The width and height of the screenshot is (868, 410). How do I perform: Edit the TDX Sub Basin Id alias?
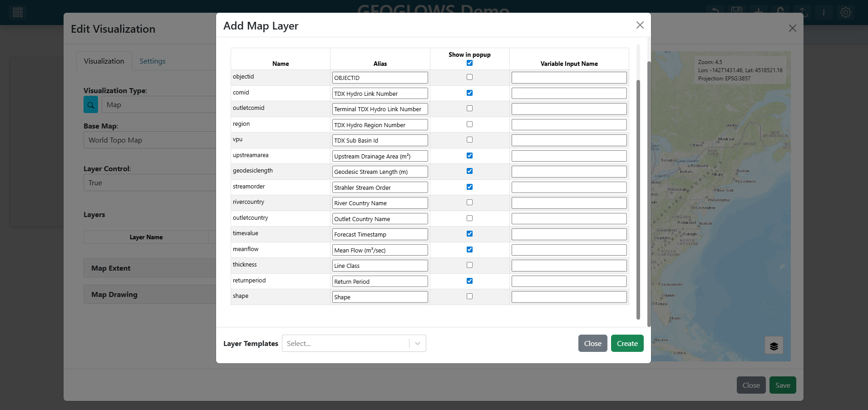(x=380, y=140)
